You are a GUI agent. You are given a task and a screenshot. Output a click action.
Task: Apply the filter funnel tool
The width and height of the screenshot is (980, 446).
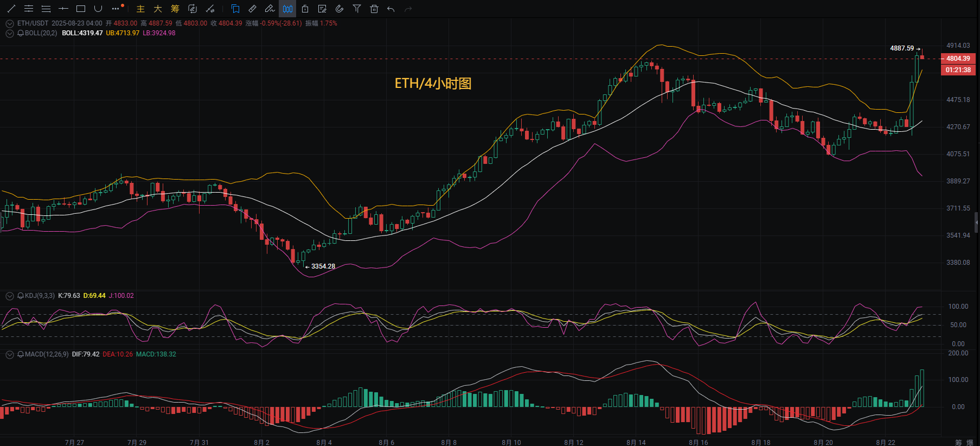(357, 9)
